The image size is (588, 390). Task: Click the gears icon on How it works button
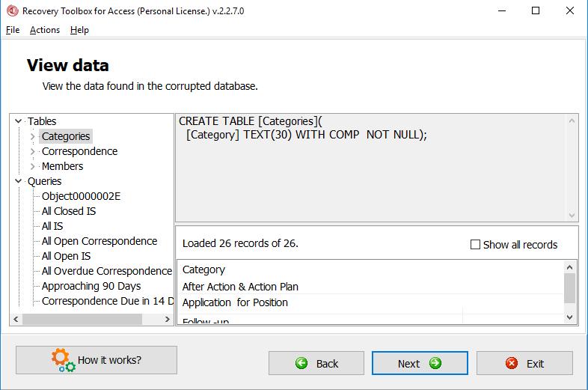tap(64, 360)
